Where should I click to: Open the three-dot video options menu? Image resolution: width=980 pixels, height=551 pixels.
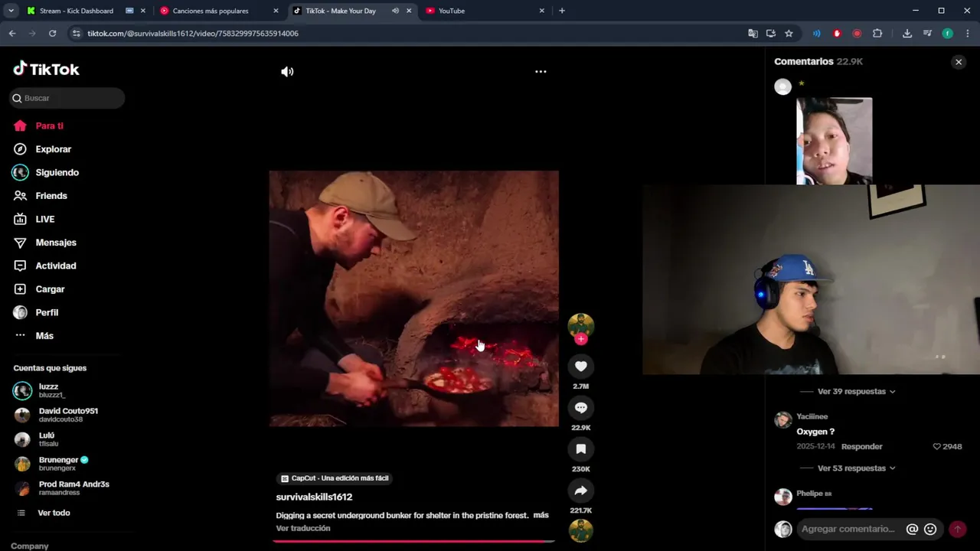coord(541,71)
